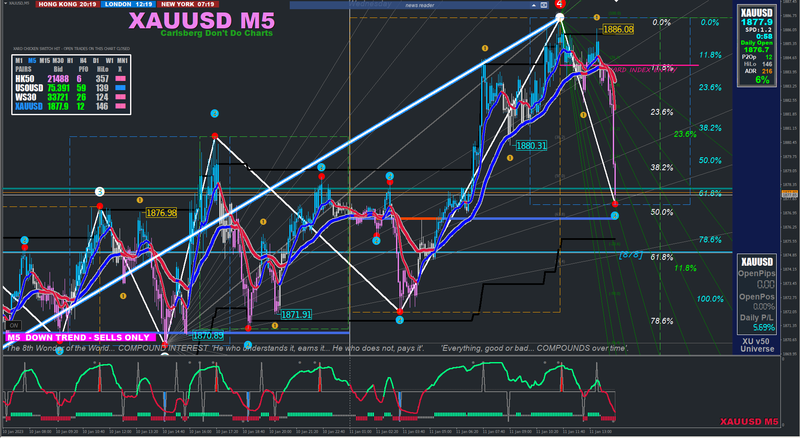Click the USOUSD bid value 75.391
The height and width of the screenshot is (438, 800).
point(58,88)
